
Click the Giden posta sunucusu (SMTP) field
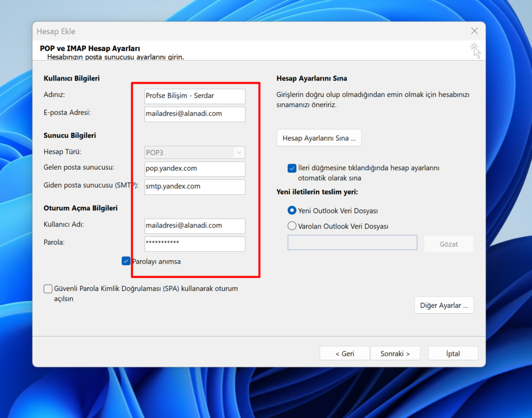pos(195,187)
